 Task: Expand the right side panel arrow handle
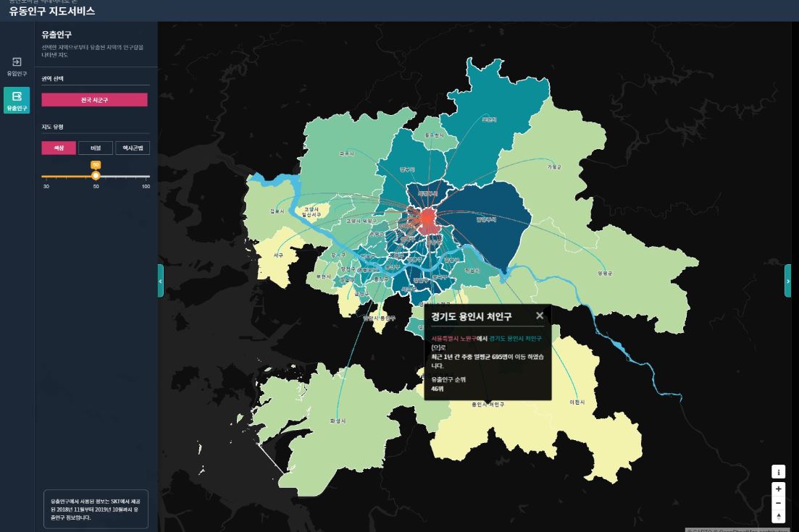click(x=787, y=280)
